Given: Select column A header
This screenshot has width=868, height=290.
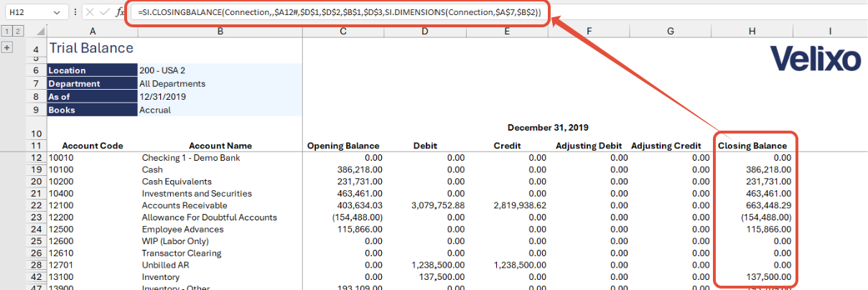Looking at the screenshot, I should coord(93,32).
